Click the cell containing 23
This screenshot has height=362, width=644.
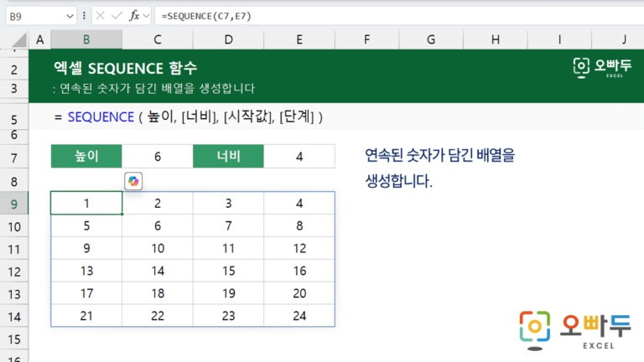click(228, 316)
